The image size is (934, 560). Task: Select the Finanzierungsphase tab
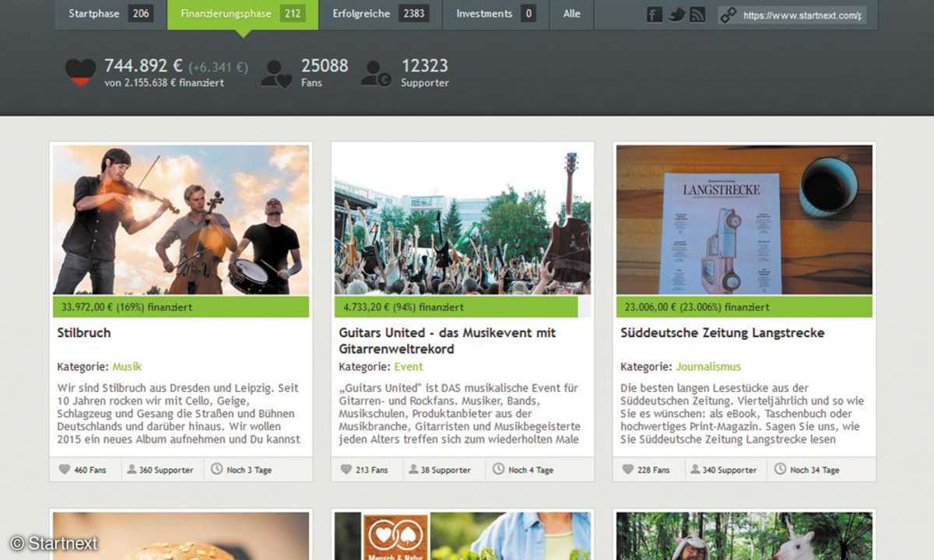click(243, 14)
